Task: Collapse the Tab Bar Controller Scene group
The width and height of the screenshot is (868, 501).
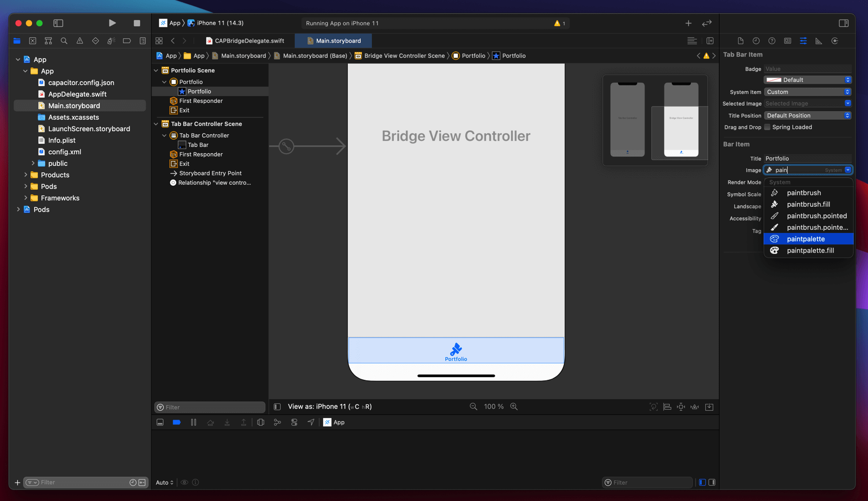Action: pos(156,124)
